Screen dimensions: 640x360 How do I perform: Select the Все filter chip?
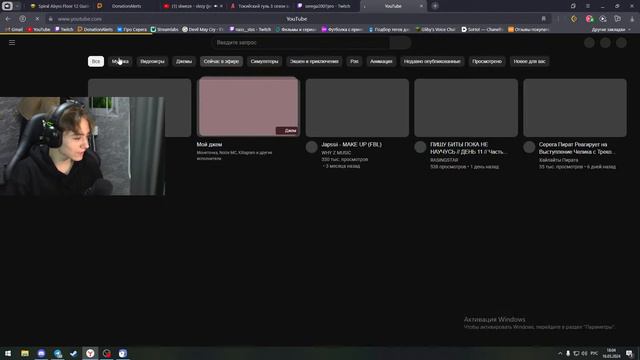[96, 61]
